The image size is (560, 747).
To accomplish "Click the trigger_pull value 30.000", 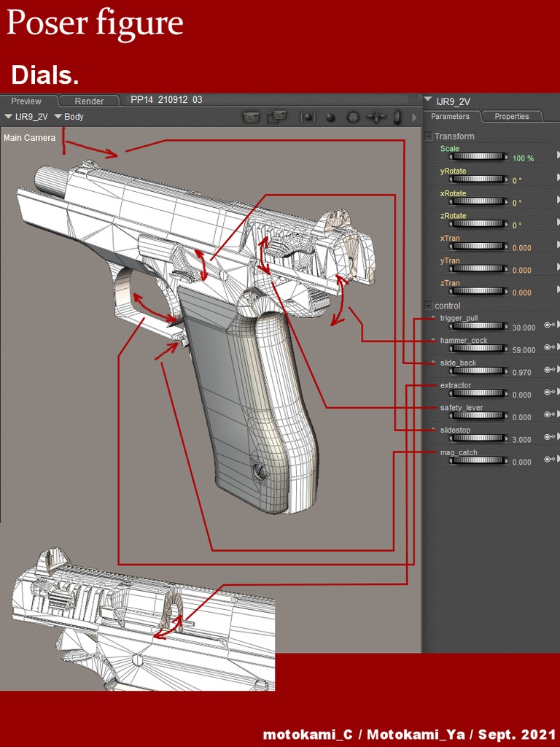I will coord(524,328).
